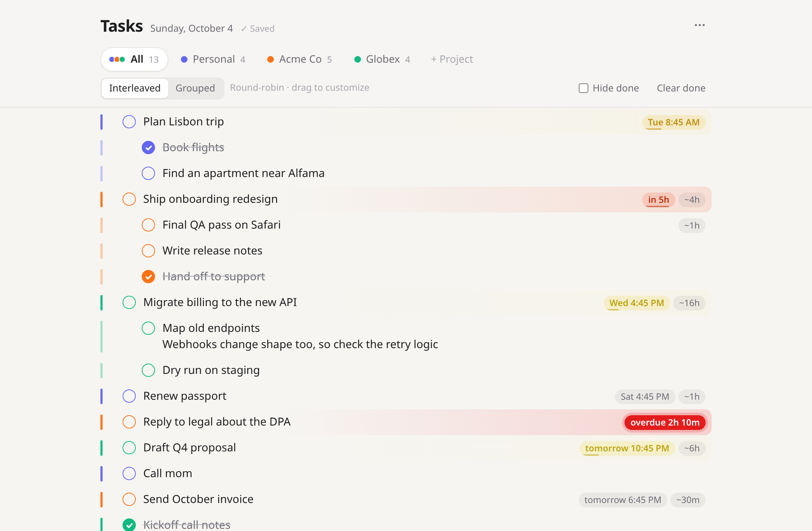Check the Migrate billing to the new API circle
This screenshot has width=812, height=531.
tap(129, 302)
